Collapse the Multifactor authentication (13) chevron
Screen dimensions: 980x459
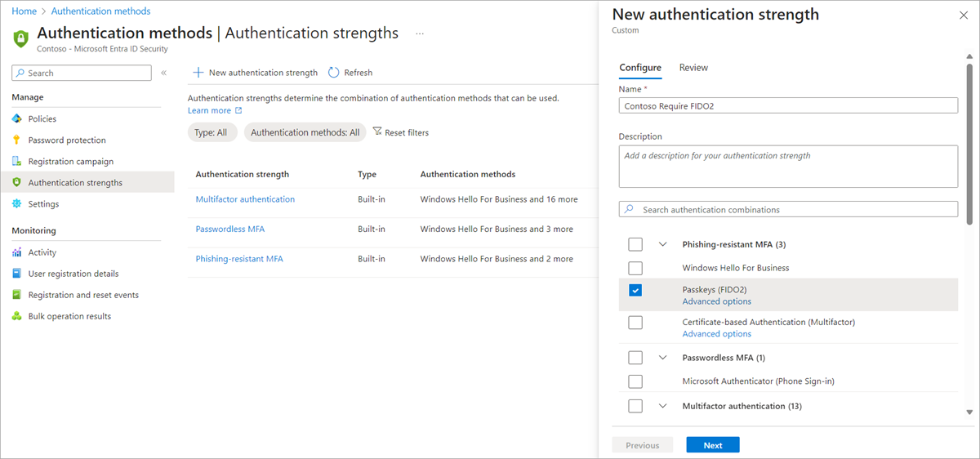(663, 406)
